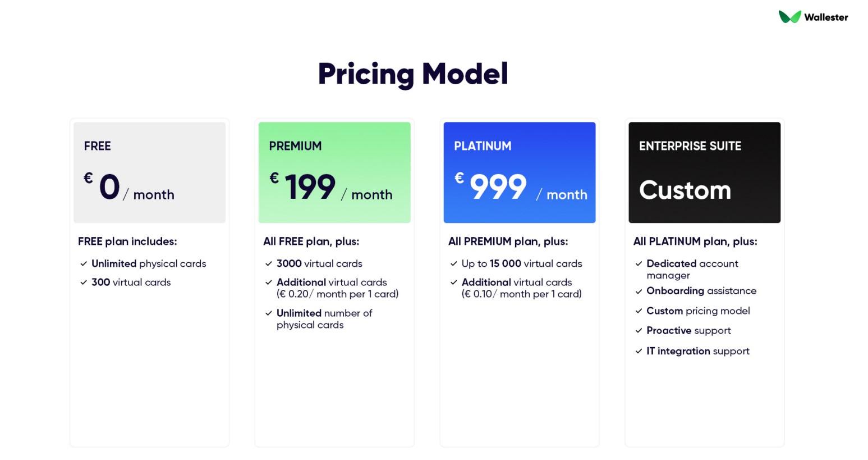Click the checkmark next to IT integration support
The image size is (868, 460).
(639, 352)
